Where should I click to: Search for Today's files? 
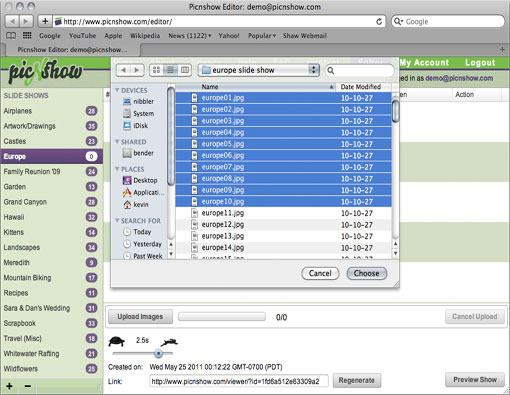[137, 232]
